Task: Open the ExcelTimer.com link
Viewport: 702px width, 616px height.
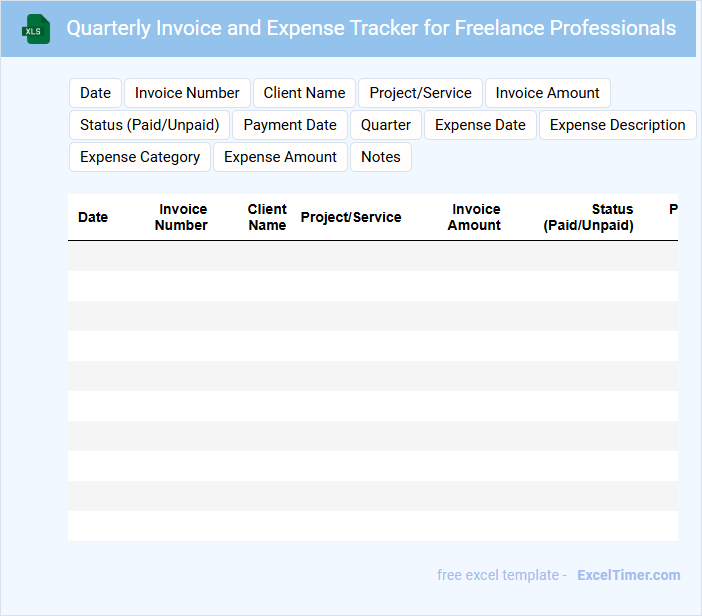Action: pos(628,575)
